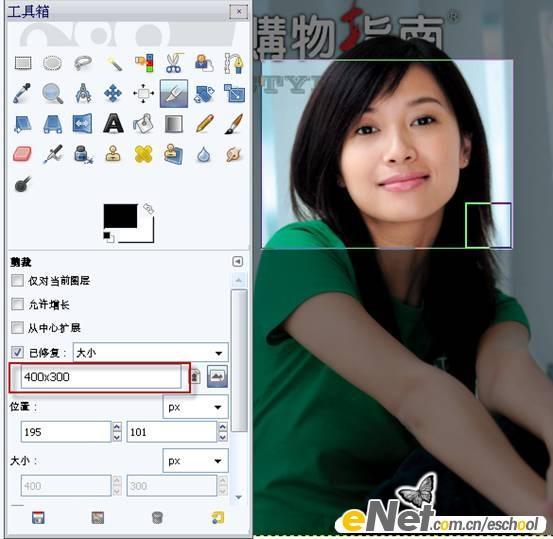This screenshot has height=539, width=553.
Task: Uncheck the 已修复 checkbox
Action: [x=17, y=352]
